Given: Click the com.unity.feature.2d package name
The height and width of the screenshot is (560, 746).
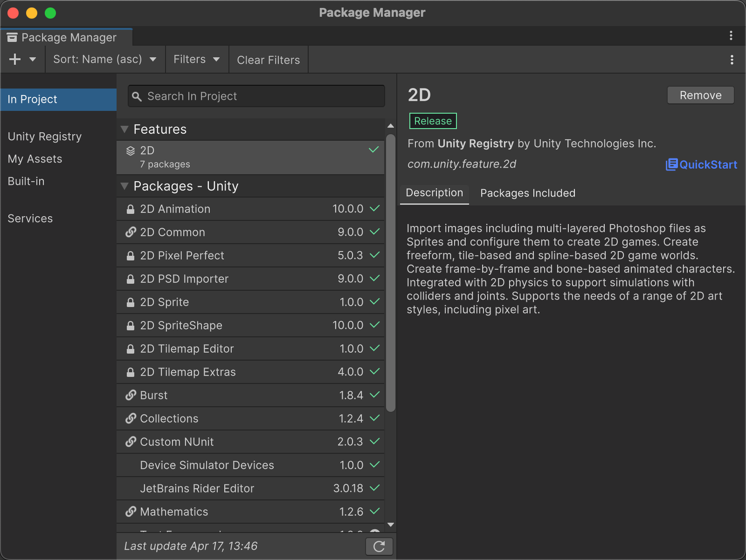Looking at the screenshot, I should pos(462,164).
